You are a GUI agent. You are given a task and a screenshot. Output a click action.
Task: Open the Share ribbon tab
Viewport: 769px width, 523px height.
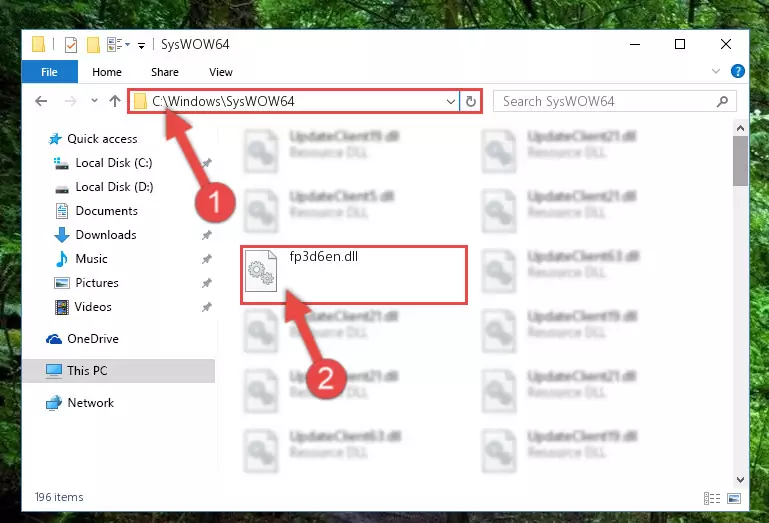click(165, 72)
